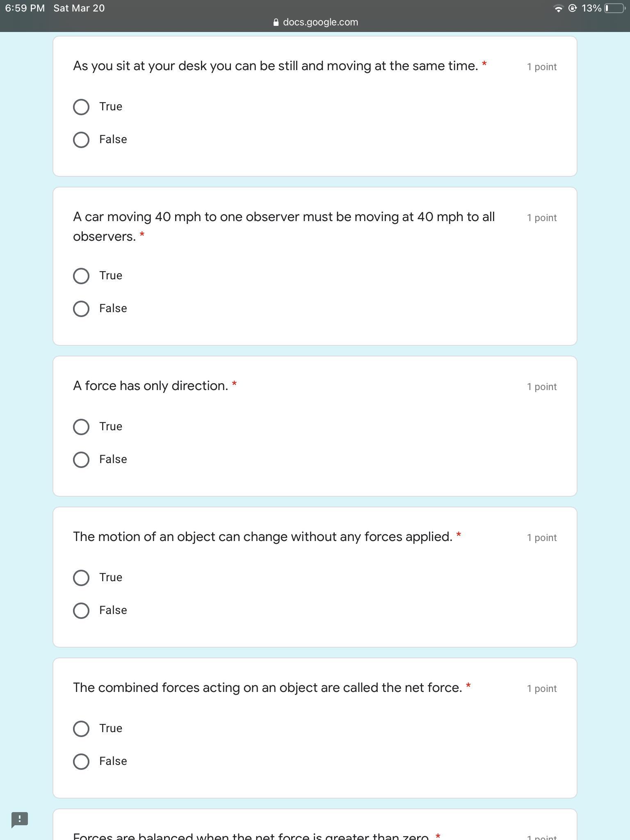Select False for sitting at desk question
The width and height of the screenshot is (630, 840).
[81, 140]
